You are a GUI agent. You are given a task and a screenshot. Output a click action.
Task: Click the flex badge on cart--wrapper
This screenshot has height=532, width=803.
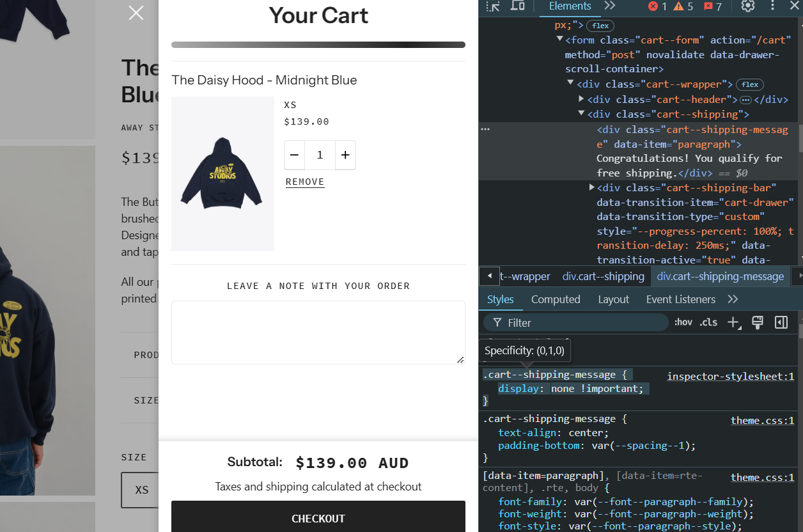(x=750, y=84)
